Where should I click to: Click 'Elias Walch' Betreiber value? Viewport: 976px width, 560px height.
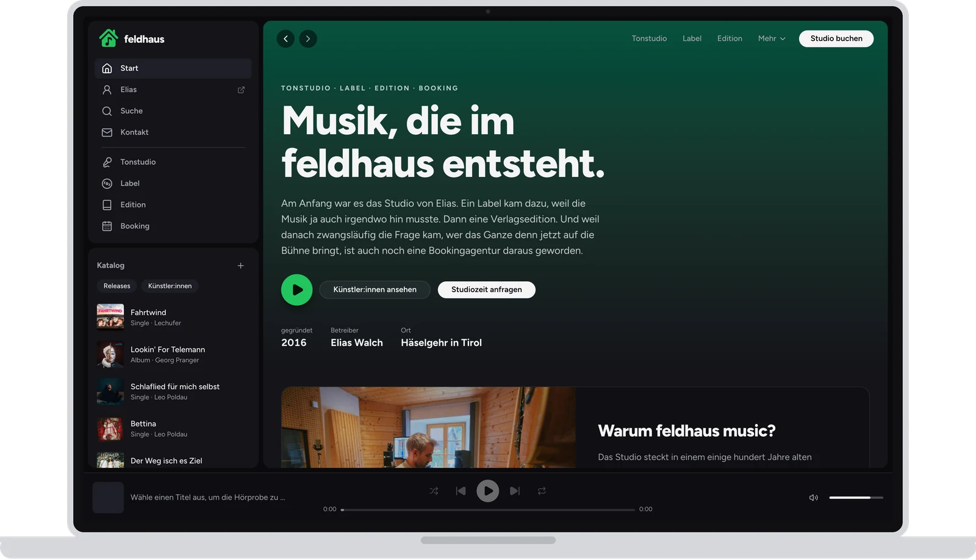(357, 343)
